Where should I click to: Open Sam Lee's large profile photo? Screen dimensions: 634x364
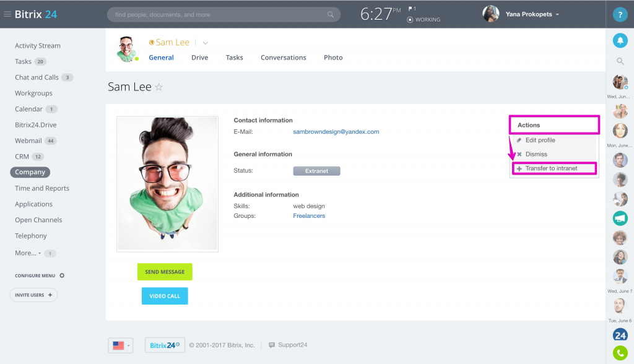click(167, 184)
